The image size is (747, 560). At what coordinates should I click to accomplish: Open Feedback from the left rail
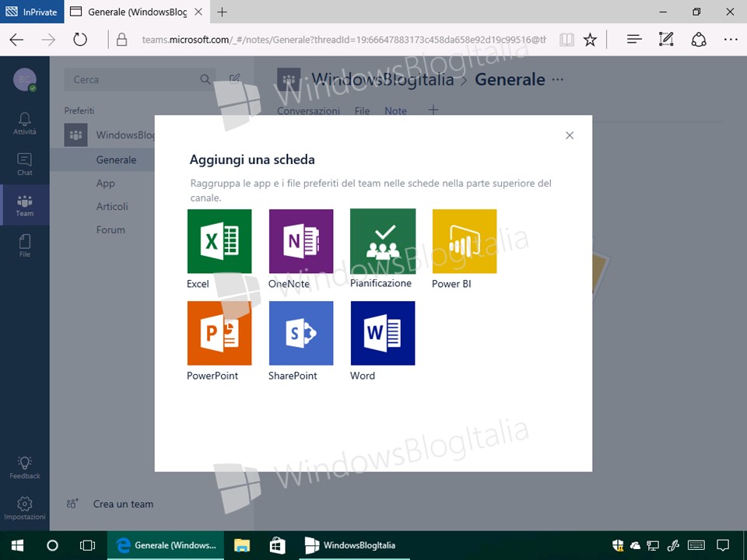click(x=25, y=467)
